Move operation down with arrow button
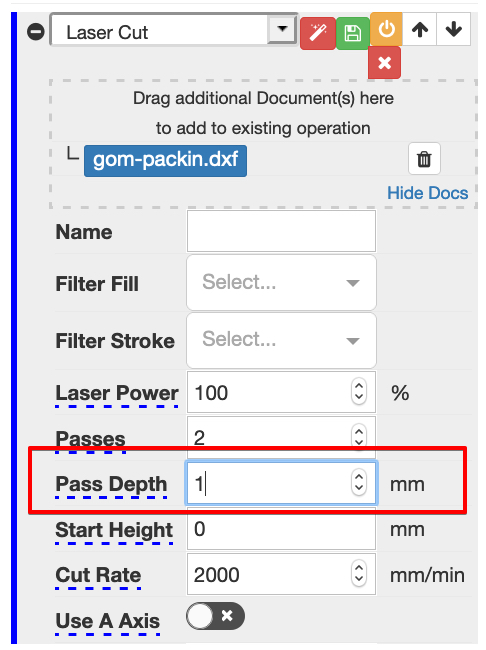 point(454,29)
